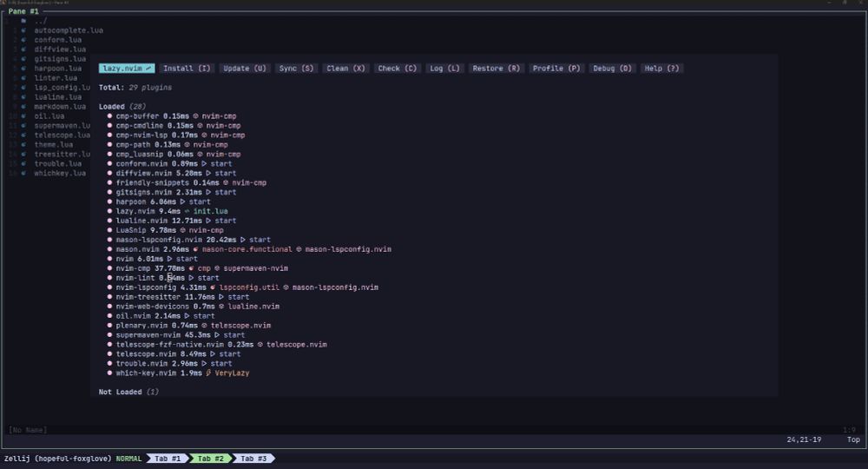Open linter.lua in file list

click(56, 77)
